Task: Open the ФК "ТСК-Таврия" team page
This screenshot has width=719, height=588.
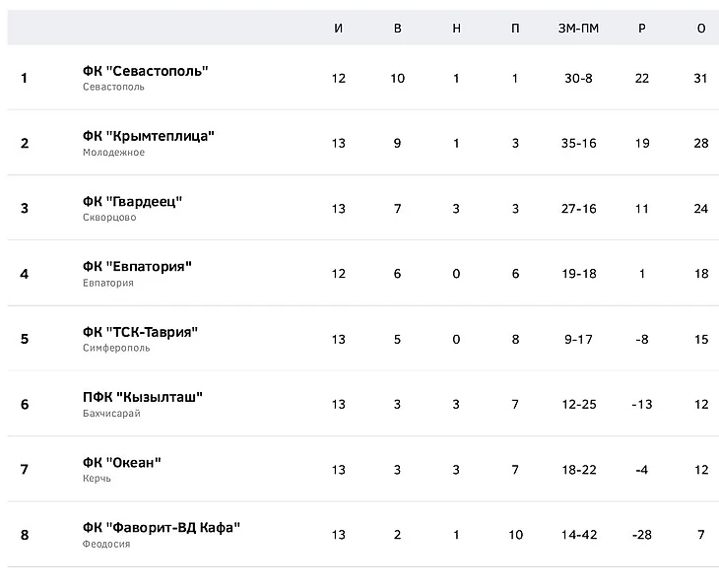Action: 140,332
